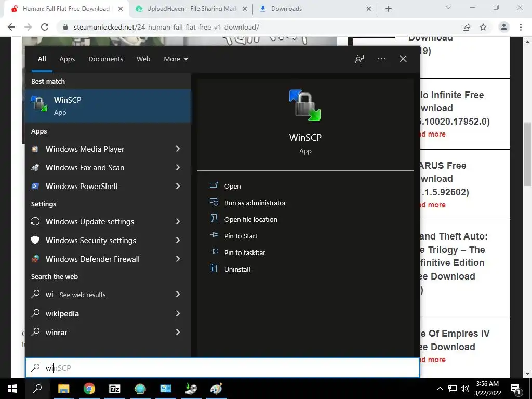Open 7-Zip from the taskbar
This screenshot has height=399, width=532.
click(x=115, y=389)
